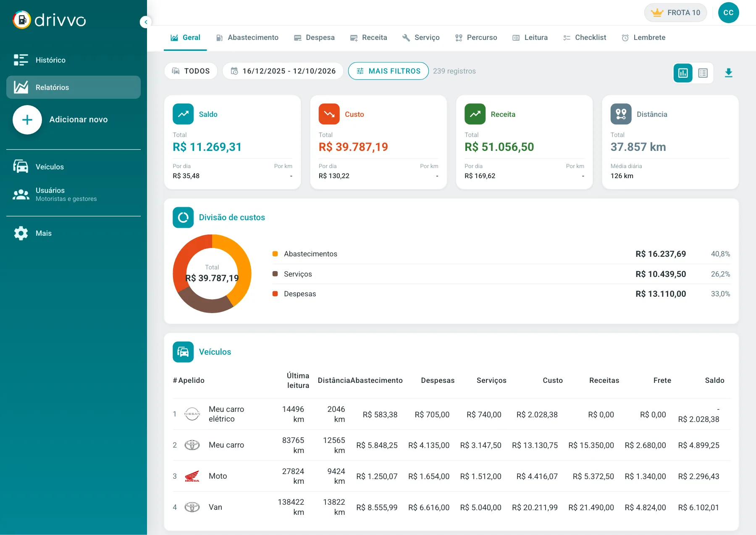The width and height of the screenshot is (756, 535).
Task: Click the donut chart total R$ 39.787,19
Action: [x=212, y=278]
